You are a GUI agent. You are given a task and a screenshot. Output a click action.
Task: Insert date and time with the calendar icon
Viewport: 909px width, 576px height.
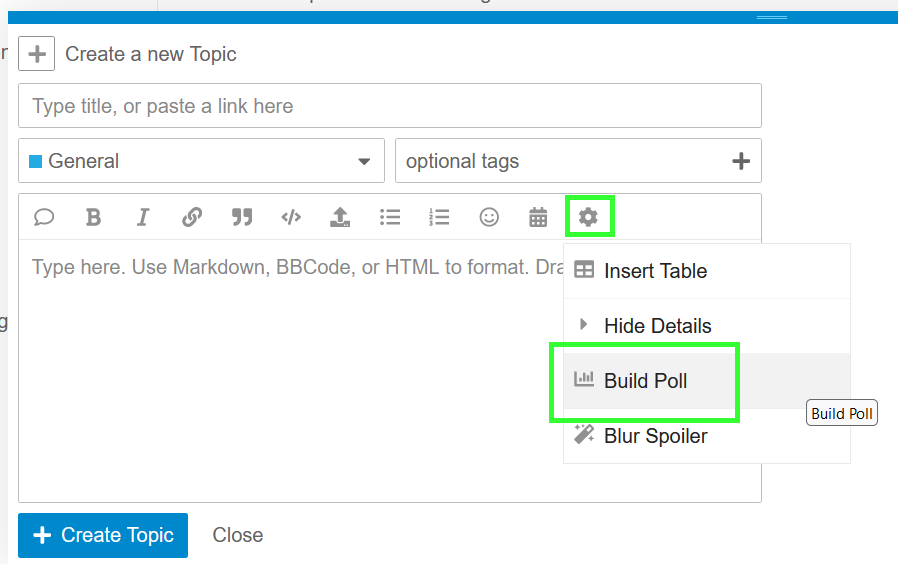(538, 217)
